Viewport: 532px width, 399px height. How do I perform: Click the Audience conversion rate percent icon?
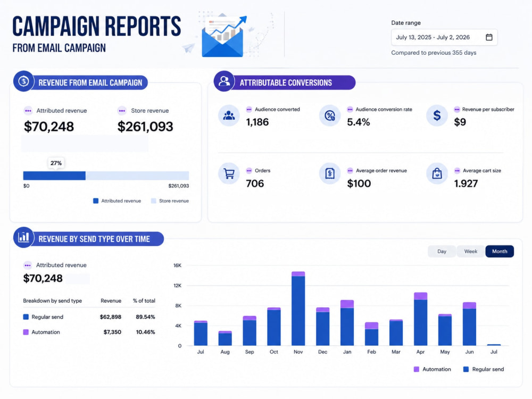(330, 115)
